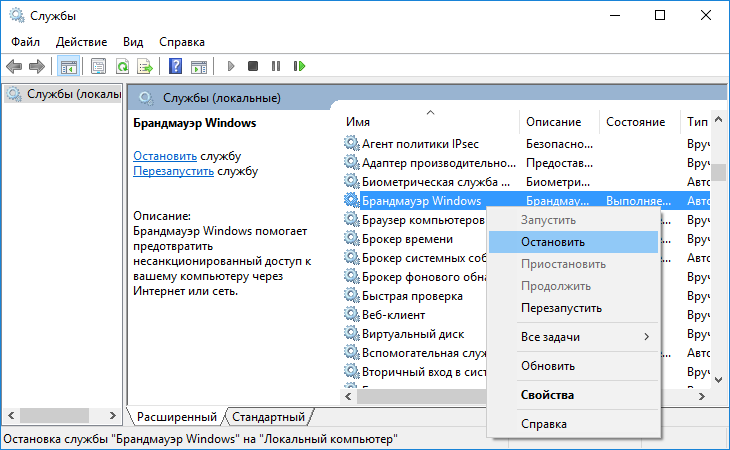The height and width of the screenshot is (450, 730).
Task: Go forward using the toolbar Forward arrow
Action: tap(37, 67)
